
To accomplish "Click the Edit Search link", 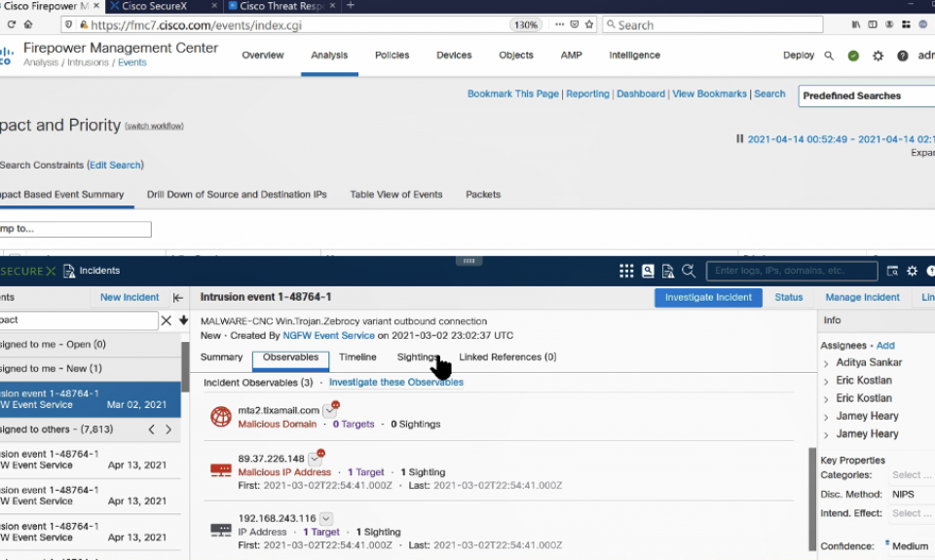I will pyautogui.click(x=116, y=166).
